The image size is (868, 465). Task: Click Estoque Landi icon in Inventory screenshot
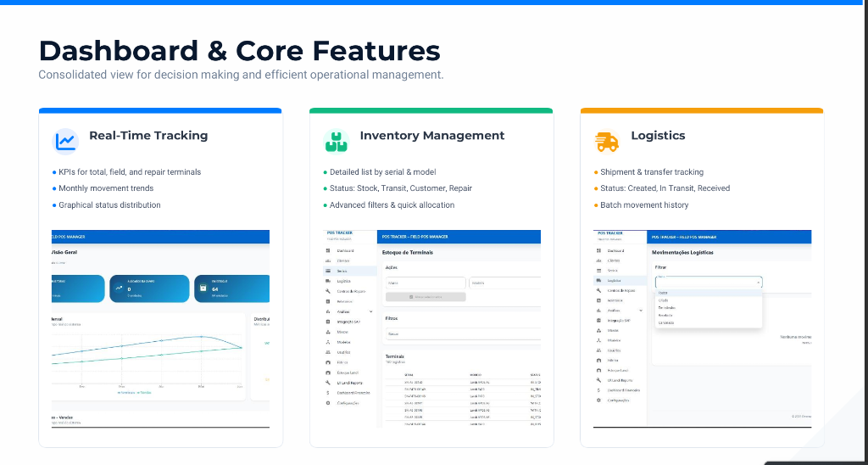point(328,373)
